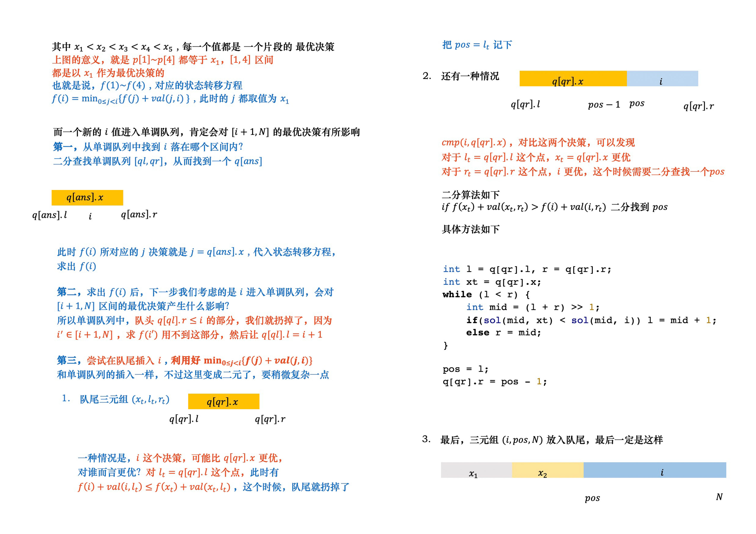This screenshot has height=534, width=756.
Task: Click the red line starting "cmp(i, q[qr].x)"
Action: pyautogui.click(x=538, y=143)
